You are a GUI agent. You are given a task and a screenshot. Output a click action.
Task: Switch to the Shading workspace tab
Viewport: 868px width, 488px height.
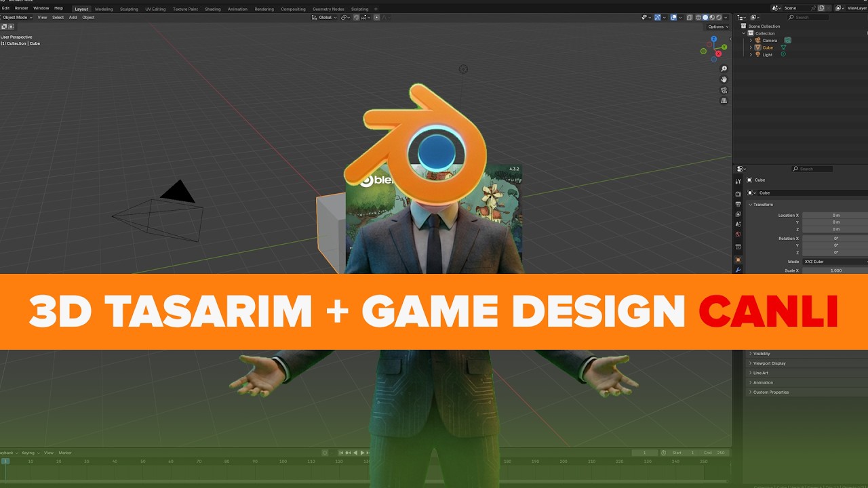pos(212,9)
